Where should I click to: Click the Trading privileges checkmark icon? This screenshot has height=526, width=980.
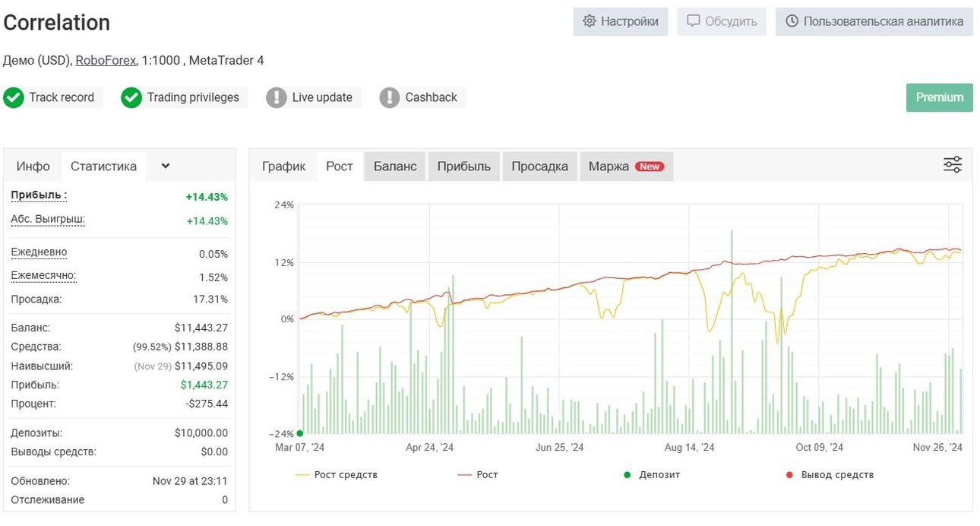[x=131, y=97]
